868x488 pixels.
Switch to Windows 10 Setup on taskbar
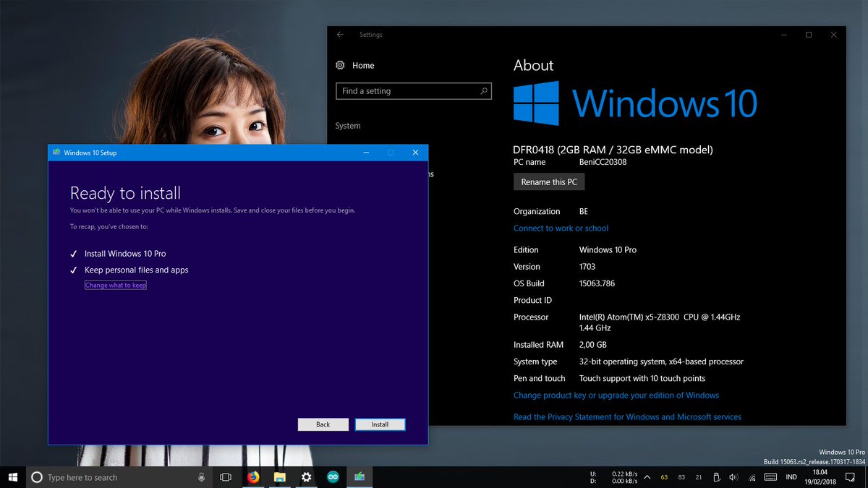click(x=359, y=477)
